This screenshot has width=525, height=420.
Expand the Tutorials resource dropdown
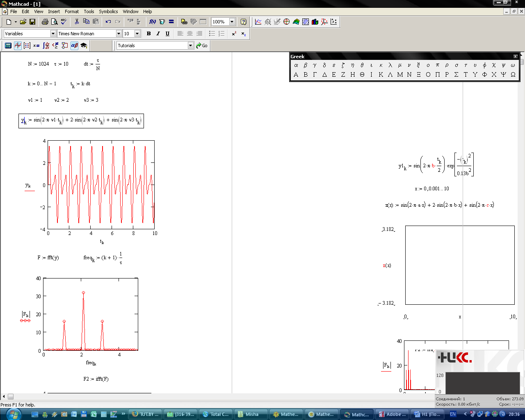[191, 46]
